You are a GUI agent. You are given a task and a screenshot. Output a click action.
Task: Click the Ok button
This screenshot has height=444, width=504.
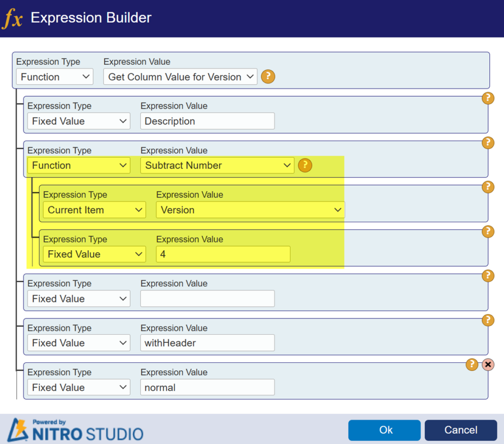tap(384, 430)
